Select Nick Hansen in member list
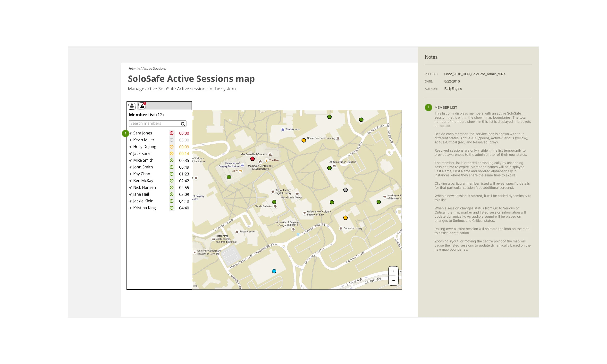The width and height of the screenshot is (607, 364). pos(144,188)
